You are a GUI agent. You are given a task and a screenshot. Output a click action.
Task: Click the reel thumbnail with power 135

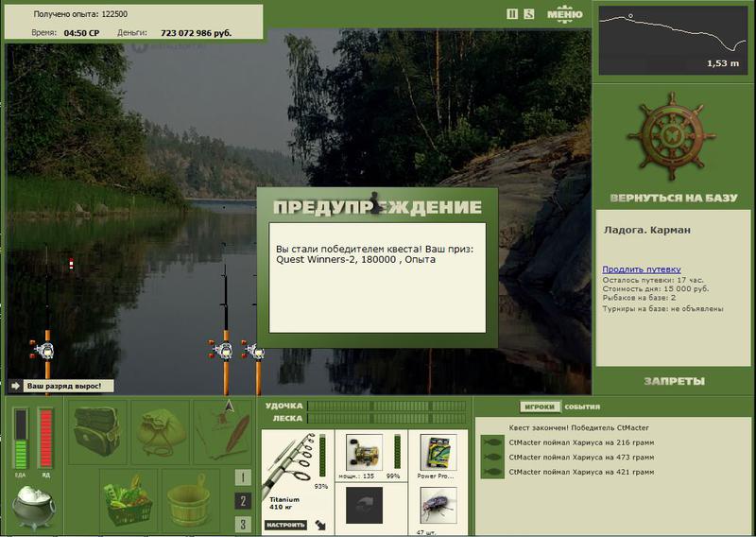tap(364, 452)
